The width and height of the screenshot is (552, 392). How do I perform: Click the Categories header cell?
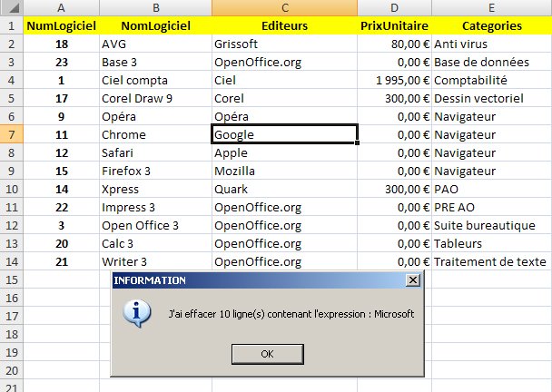pyautogui.click(x=492, y=25)
